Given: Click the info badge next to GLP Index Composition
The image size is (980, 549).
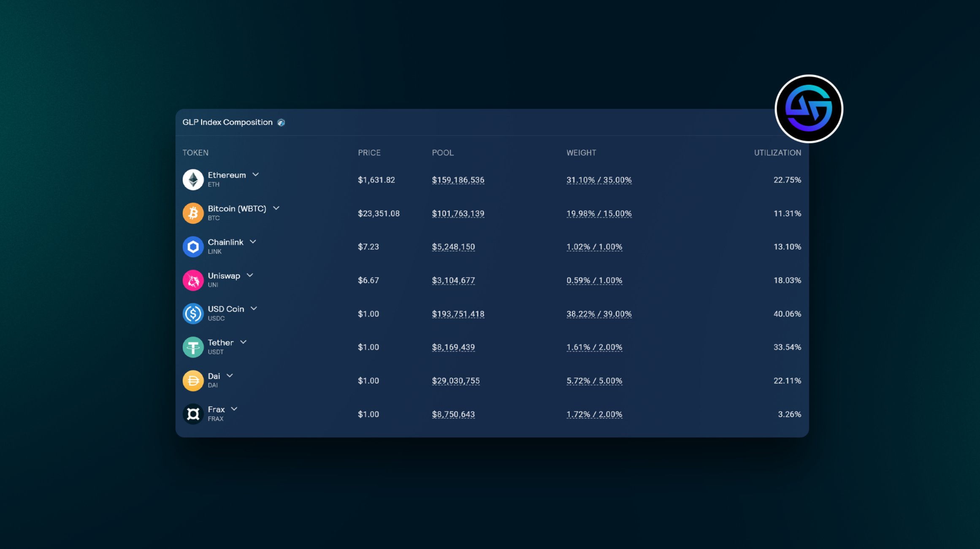Looking at the screenshot, I should (282, 122).
